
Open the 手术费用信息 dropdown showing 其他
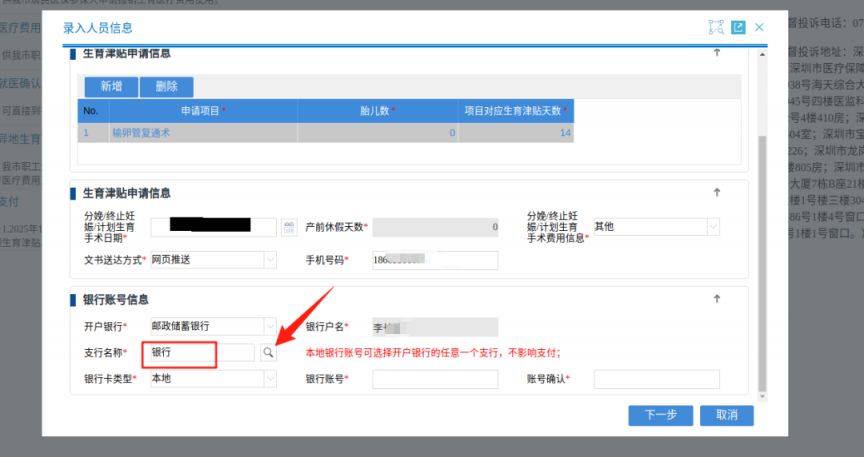[712, 227]
